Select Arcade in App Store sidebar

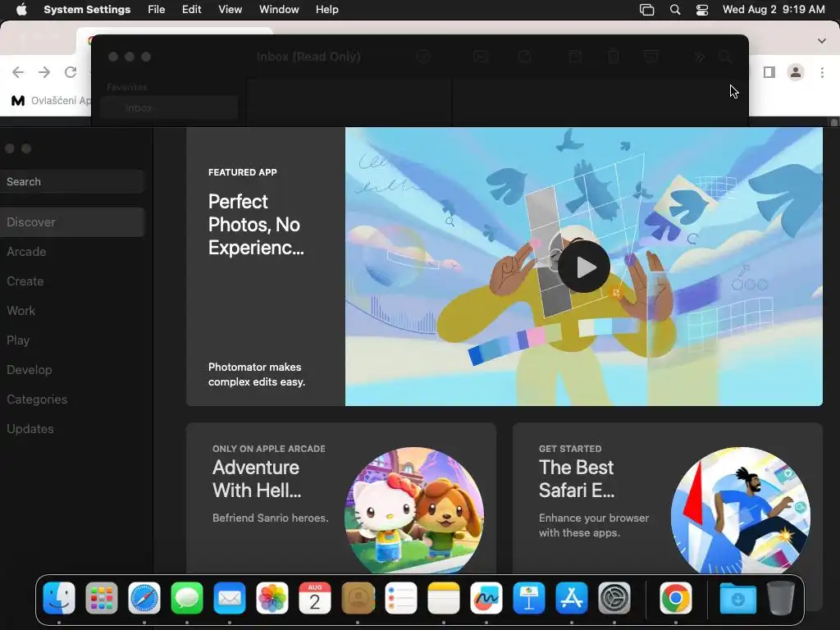72,251
